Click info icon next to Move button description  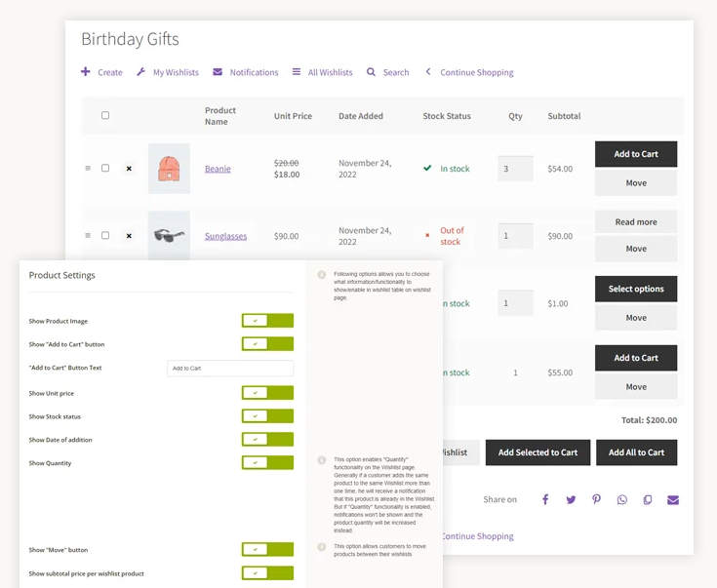pyautogui.click(x=322, y=547)
